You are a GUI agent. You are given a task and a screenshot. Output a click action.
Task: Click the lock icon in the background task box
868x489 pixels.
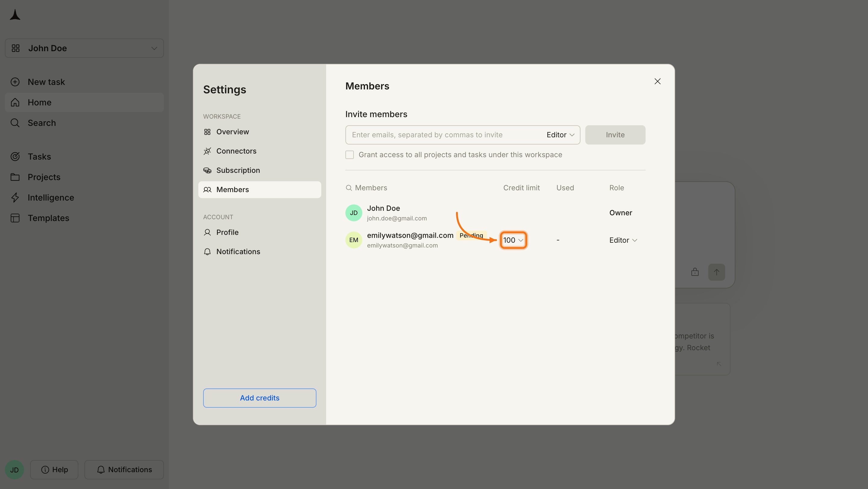695,272
